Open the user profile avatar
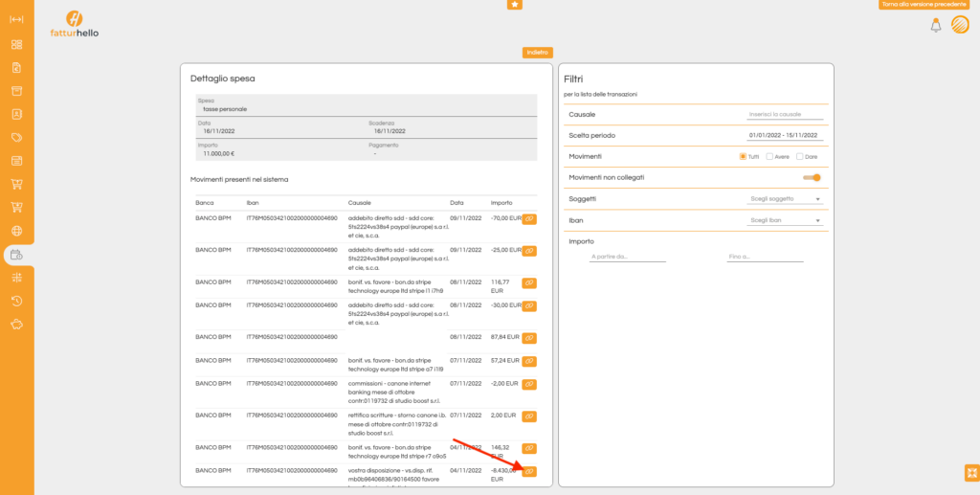This screenshot has height=495, width=980. 960,25
